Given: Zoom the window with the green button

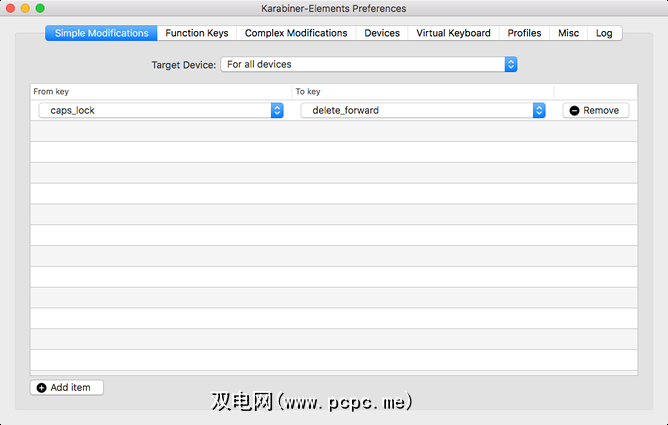Looking at the screenshot, I should pyautogui.click(x=40, y=8).
